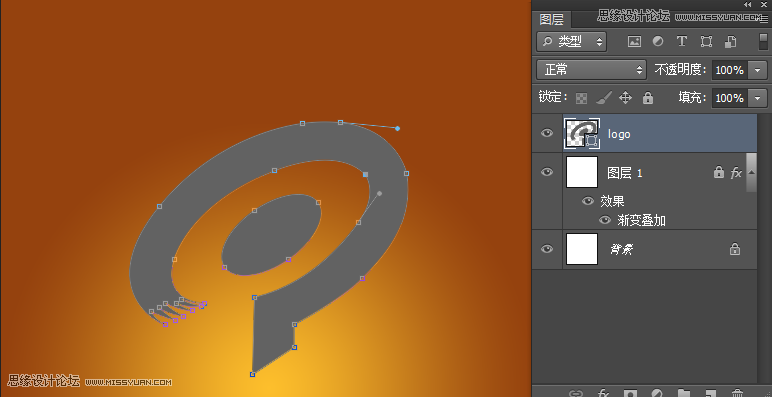Lock position move-arrows icon
This screenshot has height=397, width=772.
tap(625, 98)
